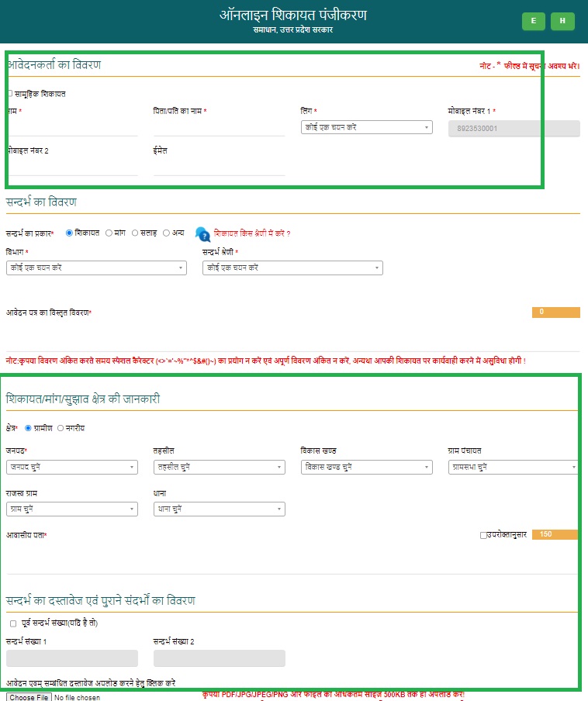Open the ग्राम चुनें dropdown
The image size is (588, 701).
72,509
